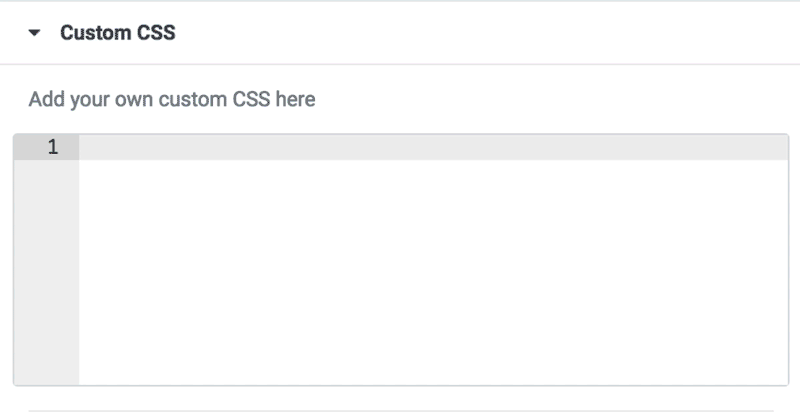Click the Custom CSS section title

coord(117,33)
